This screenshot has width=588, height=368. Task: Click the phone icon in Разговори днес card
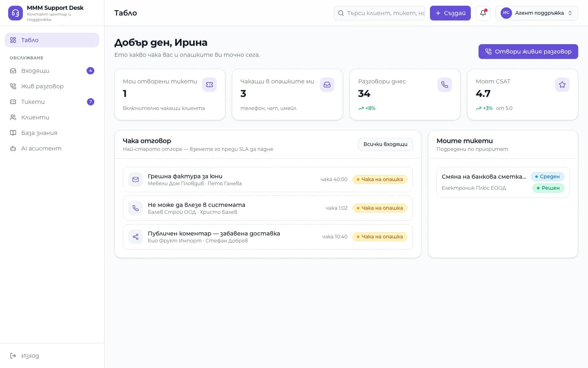point(445,85)
